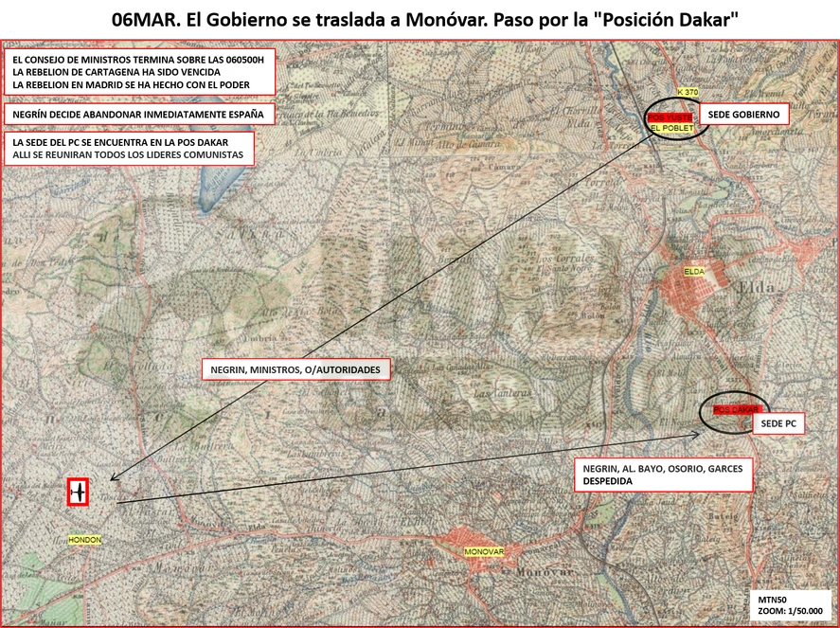This screenshot has height=628, width=840.
Task: Select 'NEGRIN, MINISTROS, O/AUTORIDADES' text box
Action: point(295,369)
